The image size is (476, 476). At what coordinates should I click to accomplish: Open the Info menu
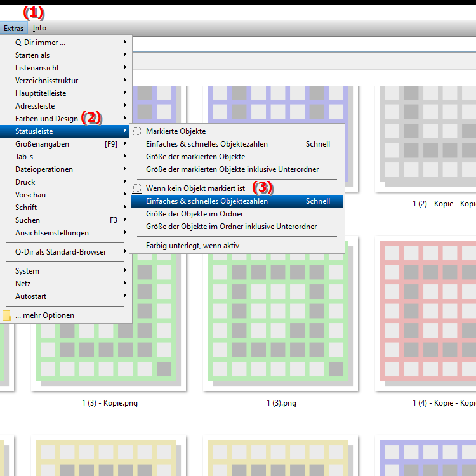39,28
